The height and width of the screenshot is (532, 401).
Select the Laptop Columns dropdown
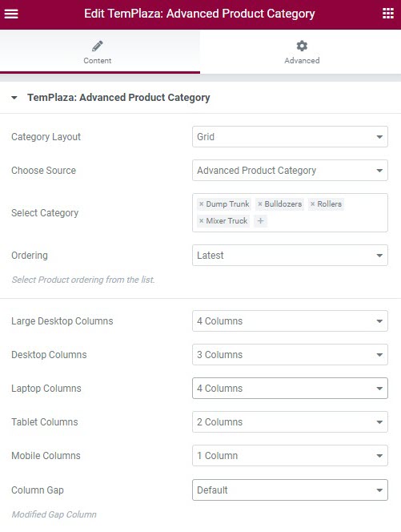(290, 388)
